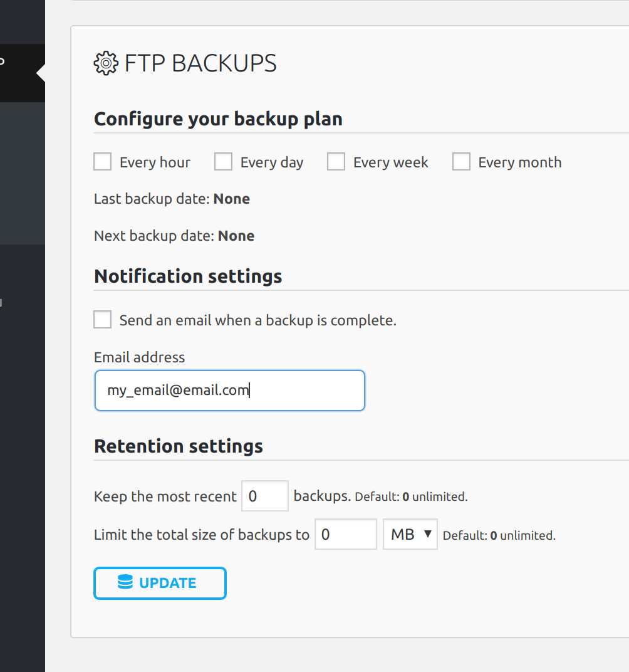
Task: Click the Retention settings heading
Action: pyautogui.click(x=179, y=446)
